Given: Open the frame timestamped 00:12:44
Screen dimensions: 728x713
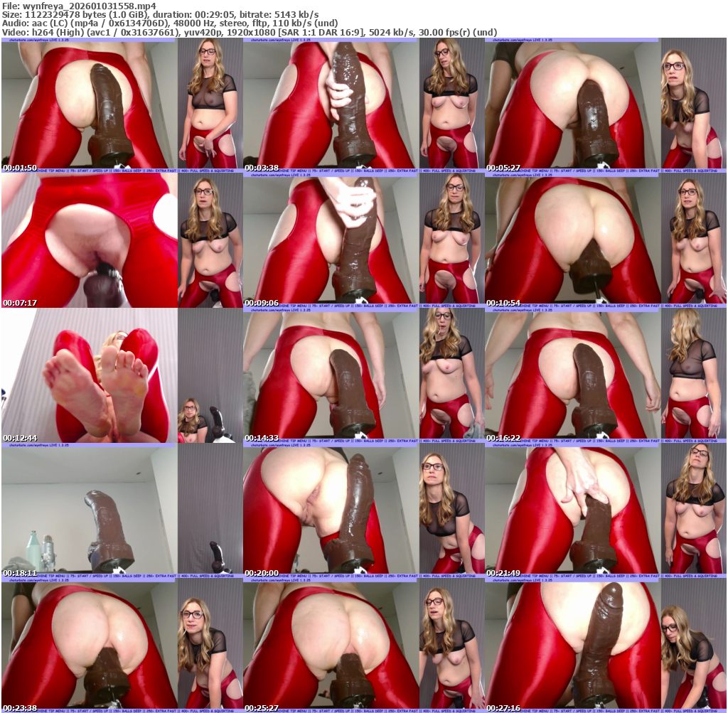Looking at the screenshot, I should pos(122,375).
